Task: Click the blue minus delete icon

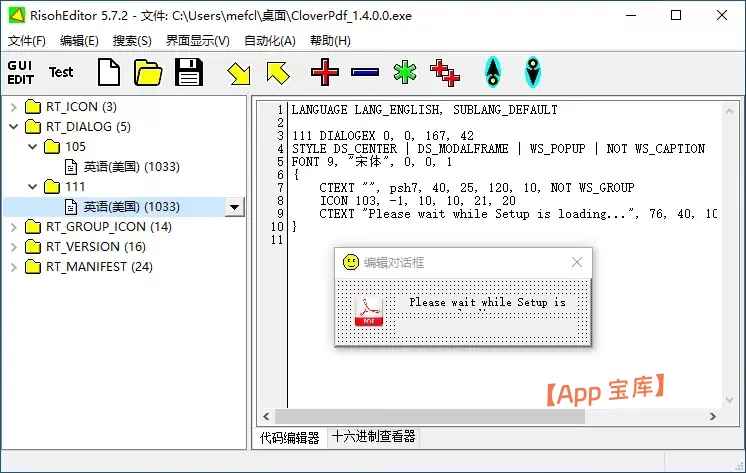Action: point(365,72)
